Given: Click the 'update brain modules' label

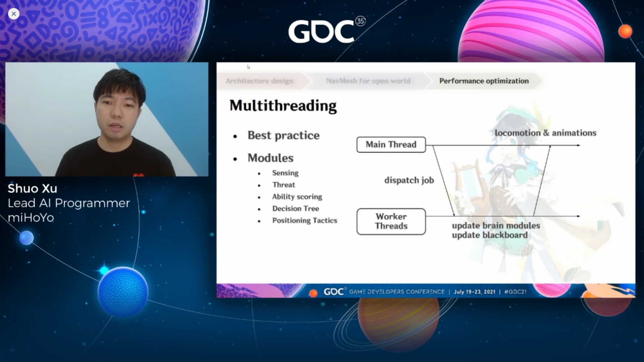Looking at the screenshot, I should click(x=496, y=226).
